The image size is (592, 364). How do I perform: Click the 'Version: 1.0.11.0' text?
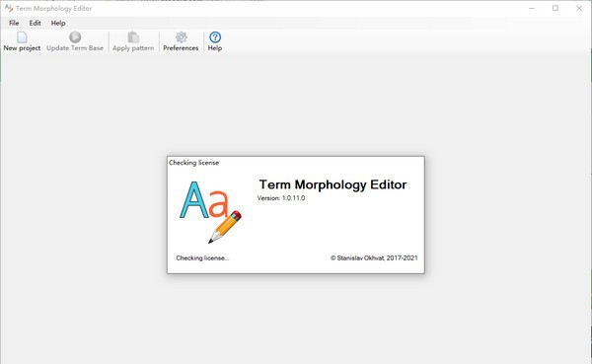point(281,198)
